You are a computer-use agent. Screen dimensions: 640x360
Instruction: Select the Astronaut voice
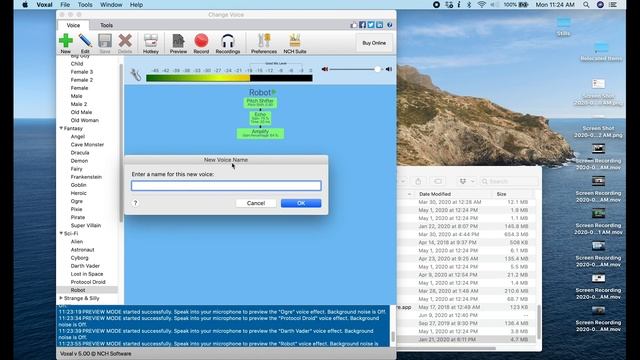pos(82,250)
